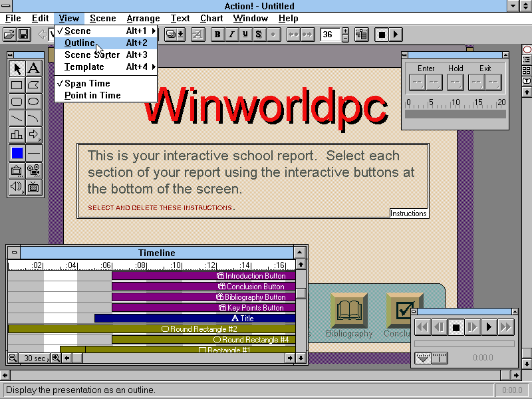532x399 pixels.
Task: Open the File menu
Action: point(13,19)
